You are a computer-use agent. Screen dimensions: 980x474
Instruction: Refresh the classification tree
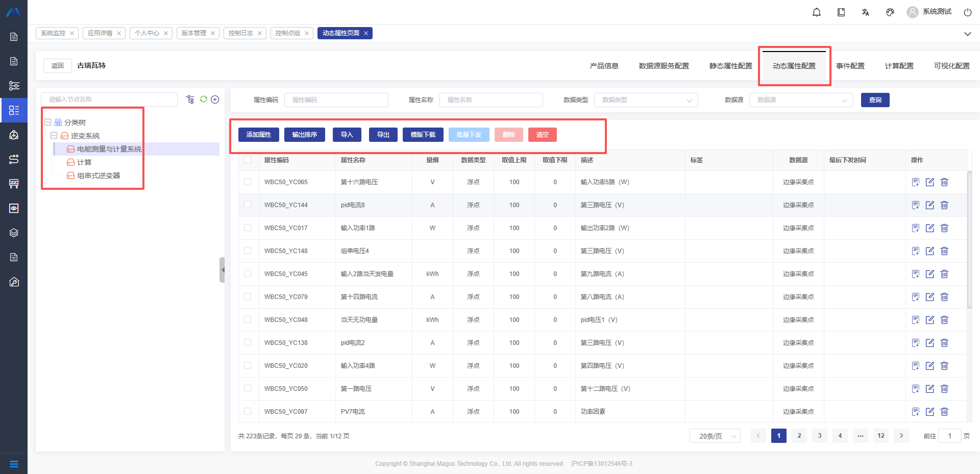pos(204,99)
